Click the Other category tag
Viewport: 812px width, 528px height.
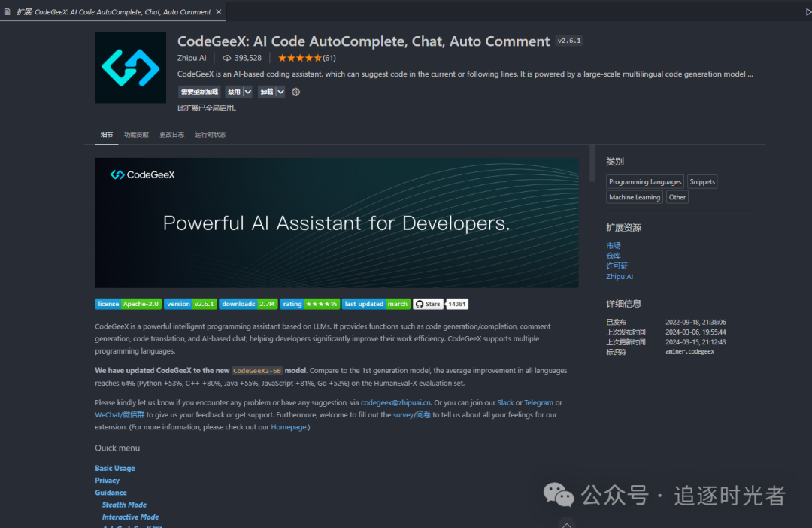pyautogui.click(x=677, y=197)
